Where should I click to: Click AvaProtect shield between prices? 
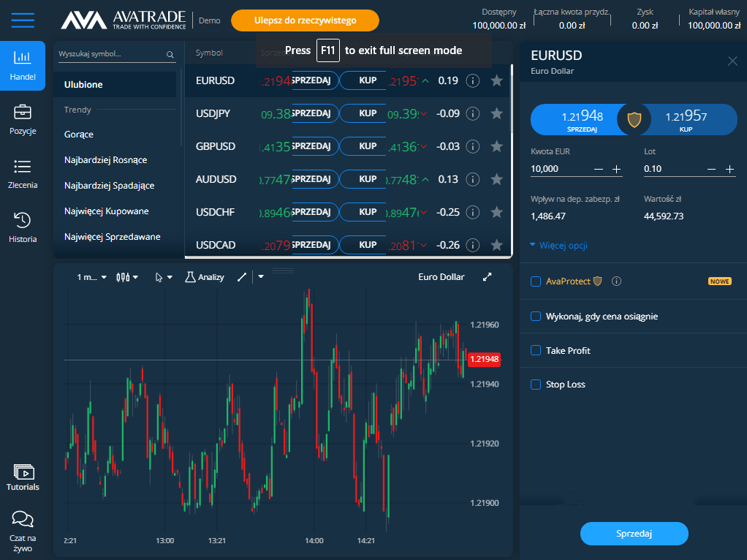click(634, 119)
